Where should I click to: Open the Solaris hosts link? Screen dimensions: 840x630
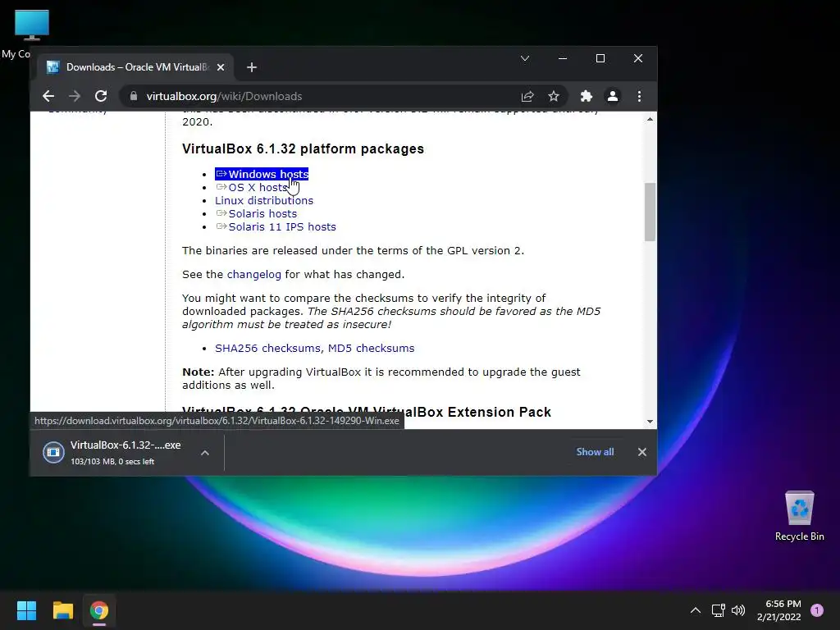[256, 214]
